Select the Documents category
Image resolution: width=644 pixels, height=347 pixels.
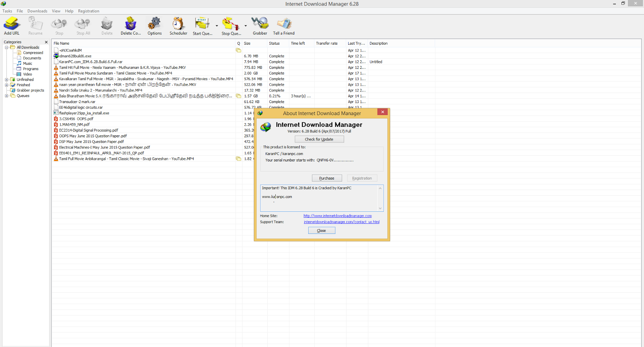tap(32, 58)
